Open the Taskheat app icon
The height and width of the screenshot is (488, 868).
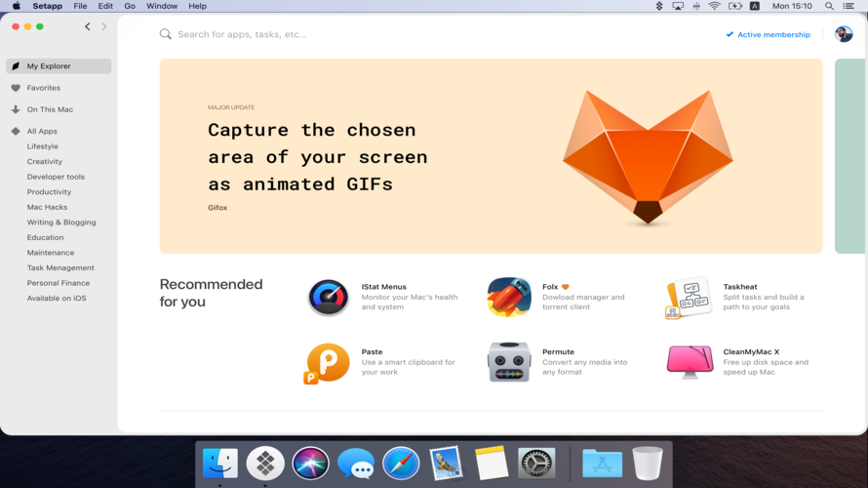[x=689, y=298]
